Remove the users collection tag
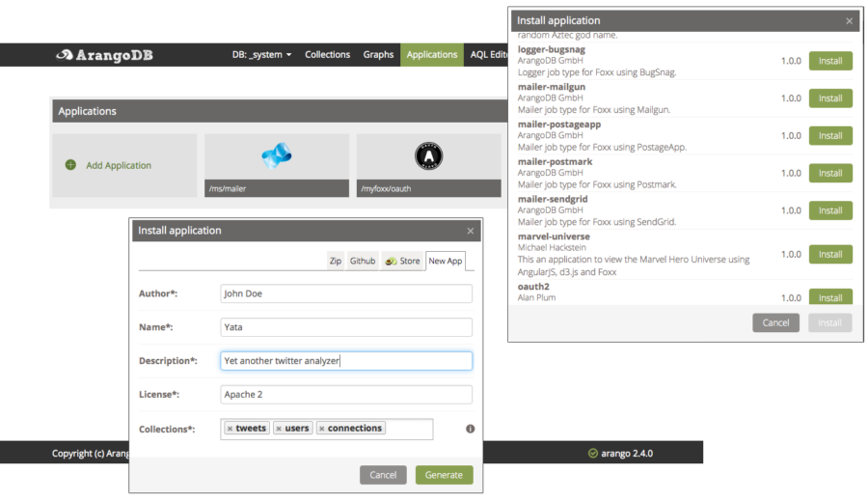 click(279, 429)
